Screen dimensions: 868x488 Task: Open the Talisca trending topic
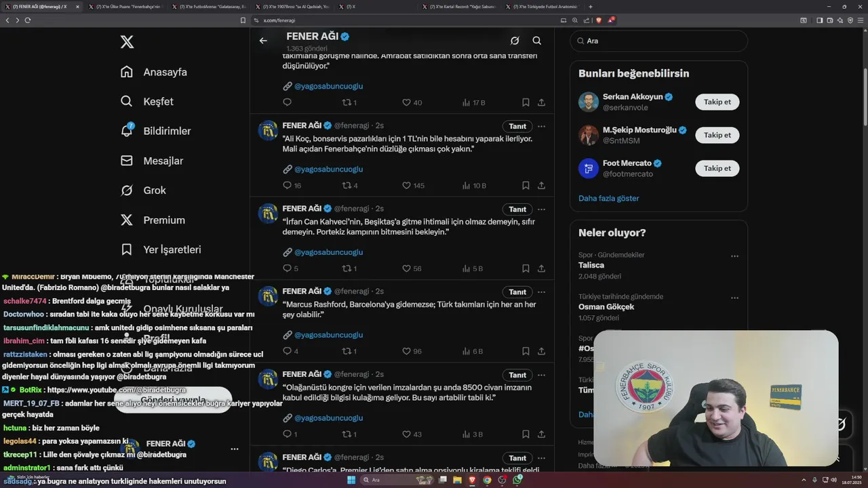point(591,265)
